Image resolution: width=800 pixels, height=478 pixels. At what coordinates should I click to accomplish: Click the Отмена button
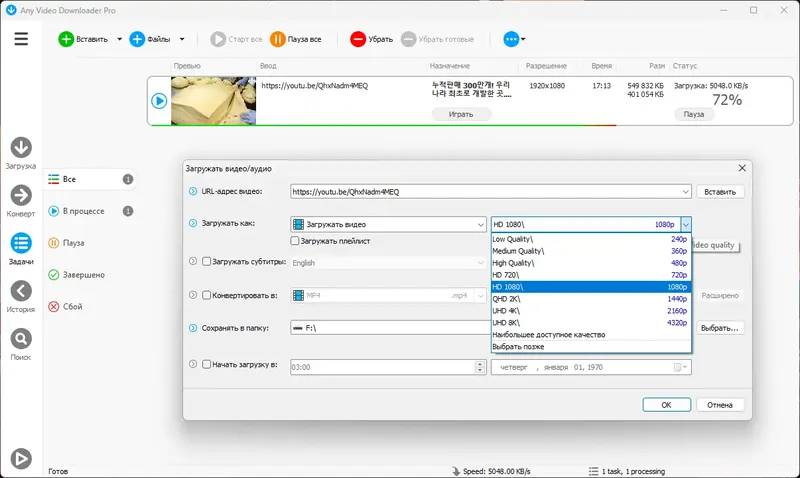tap(720, 405)
